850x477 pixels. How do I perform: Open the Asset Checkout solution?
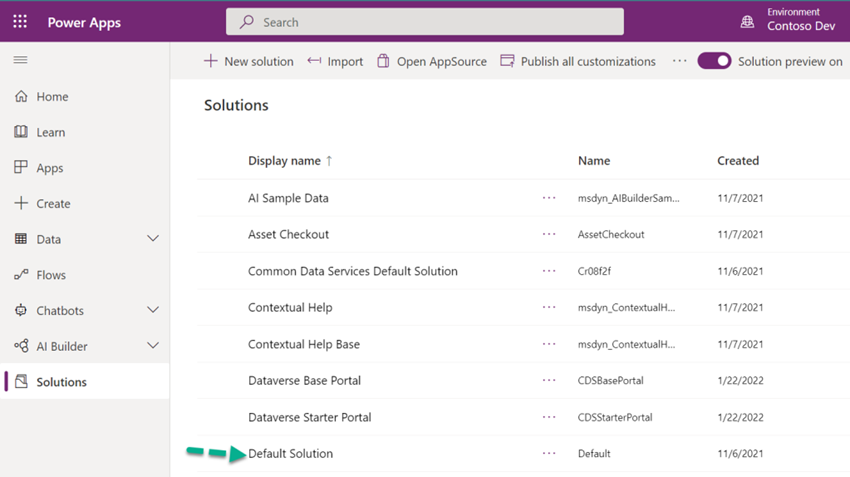[288, 234]
